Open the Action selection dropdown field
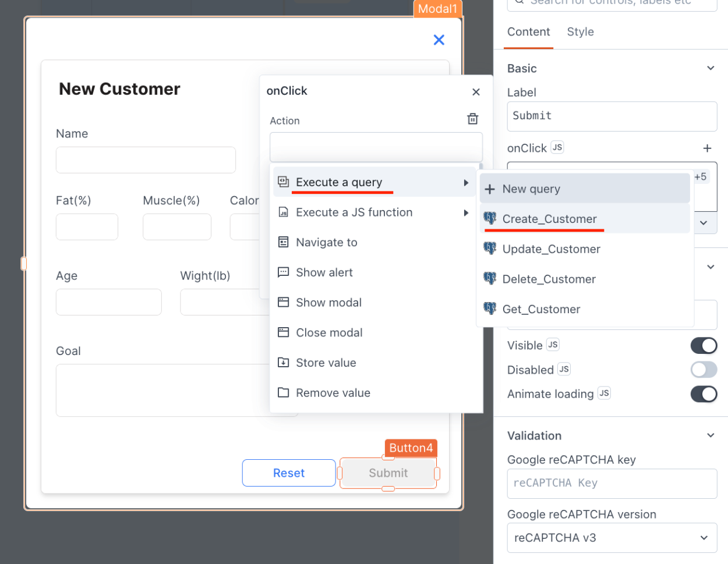728x564 pixels. pos(376,147)
